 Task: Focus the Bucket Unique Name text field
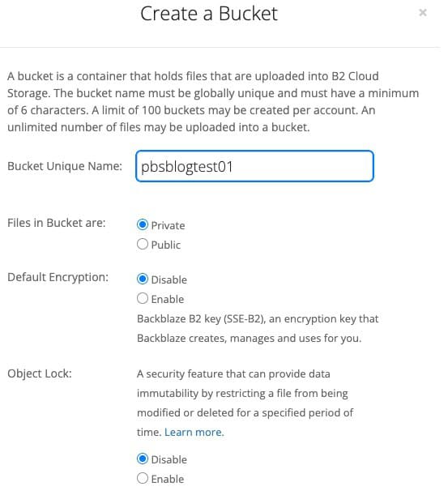254,166
